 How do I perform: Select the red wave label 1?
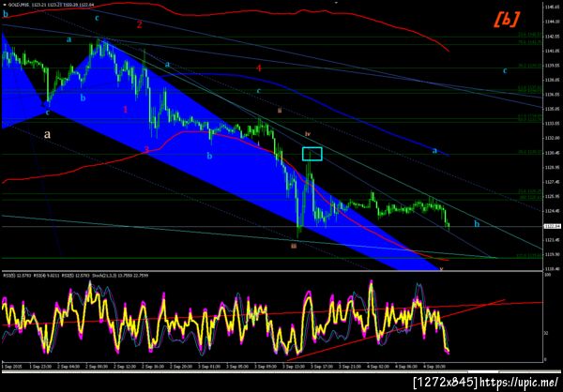pyautogui.click(x=126, y=109)
